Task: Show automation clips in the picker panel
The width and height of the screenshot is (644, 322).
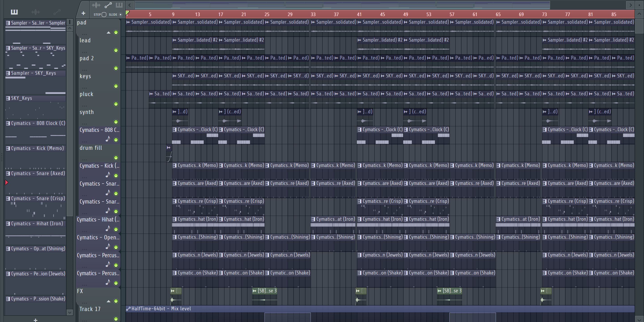Action: (57, 12)
